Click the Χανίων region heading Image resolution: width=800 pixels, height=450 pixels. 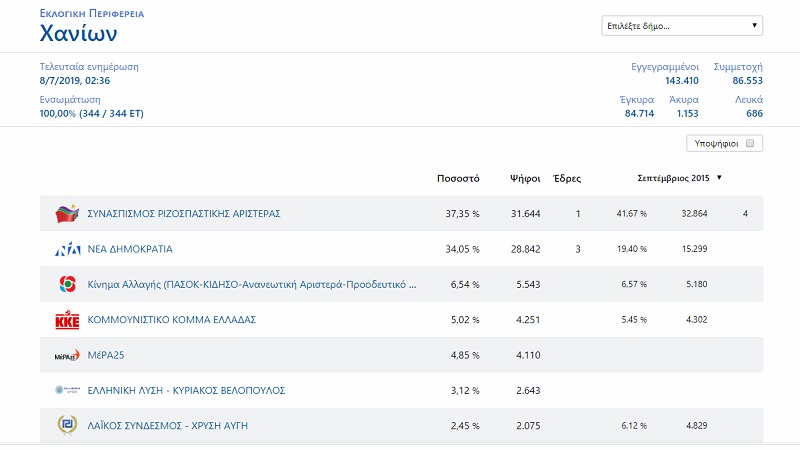click(x=78, y=34)
